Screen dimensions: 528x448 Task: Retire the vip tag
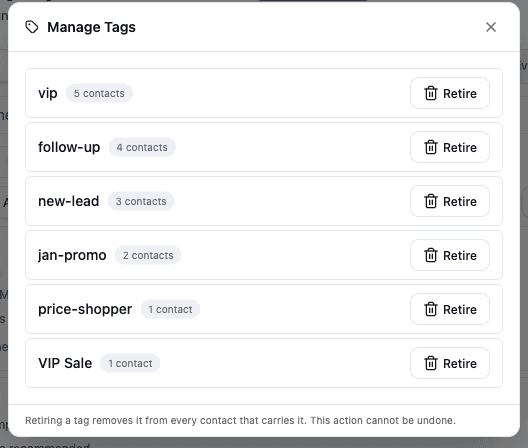450,93
